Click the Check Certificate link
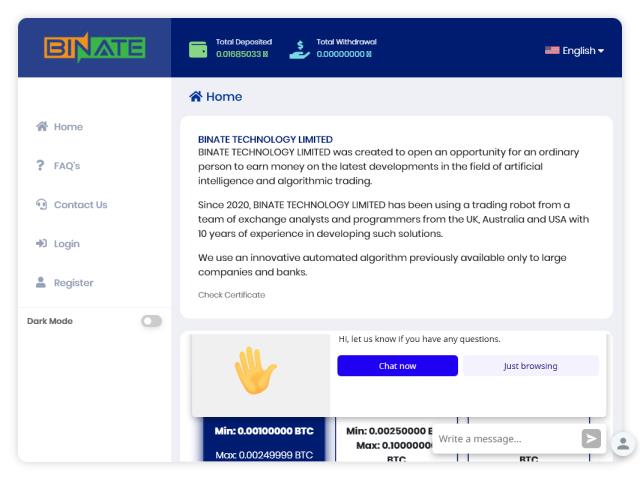The height and width of the screenshot is (480, 640). click(231, 295)
